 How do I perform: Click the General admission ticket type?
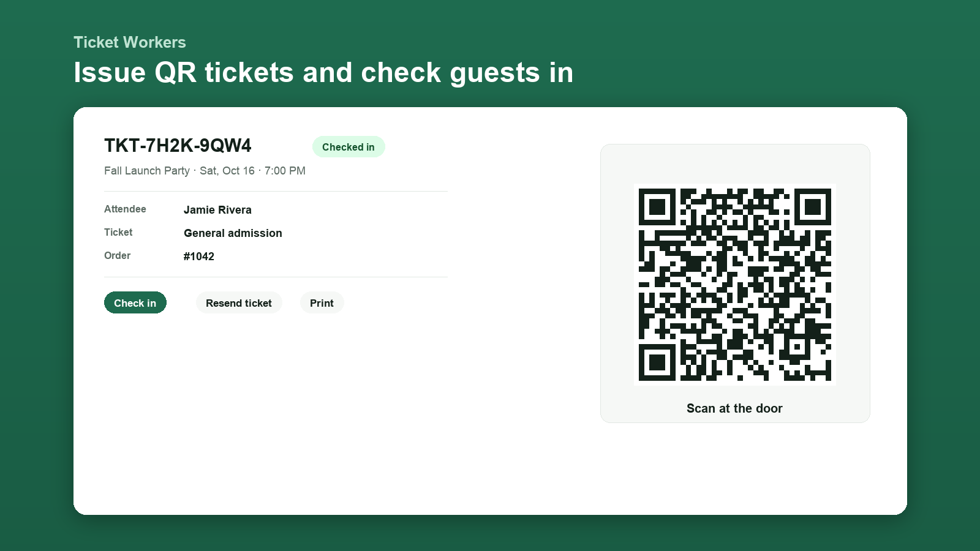coord(233,233)
